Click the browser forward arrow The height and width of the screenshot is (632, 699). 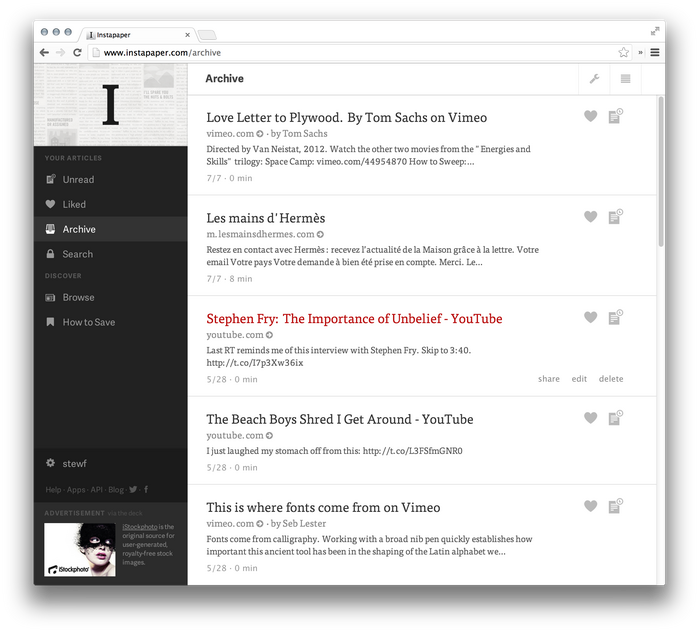pos(61,53)
